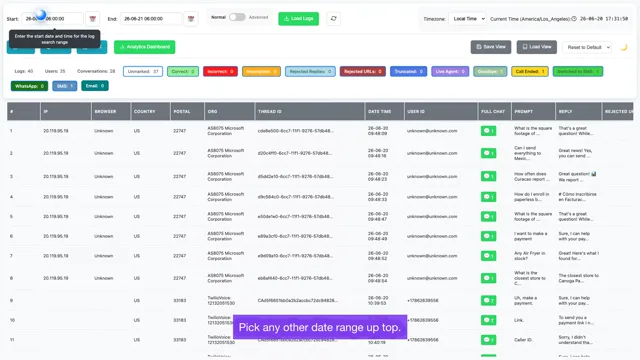Viewport: 640px width, 360px height.
Task: Select prompt 'Can I send everything to Mexic...'
Action: click(528, 153)
